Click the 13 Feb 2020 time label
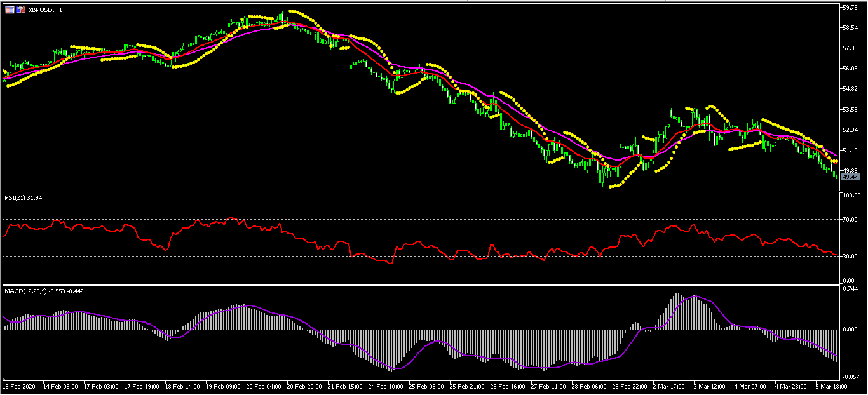Screen dimensions: 868x395 pos(18,386)
